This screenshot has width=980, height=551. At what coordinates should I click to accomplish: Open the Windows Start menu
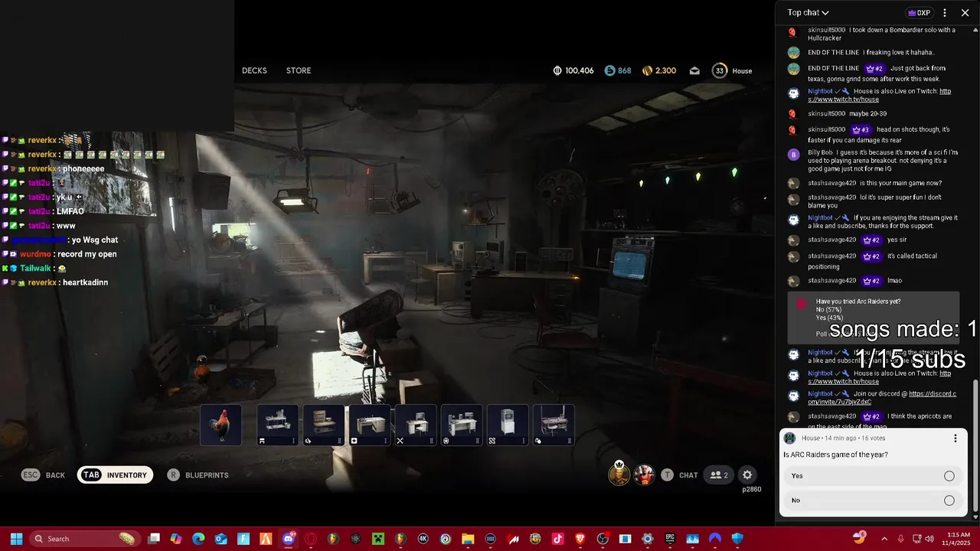point(16,539)
